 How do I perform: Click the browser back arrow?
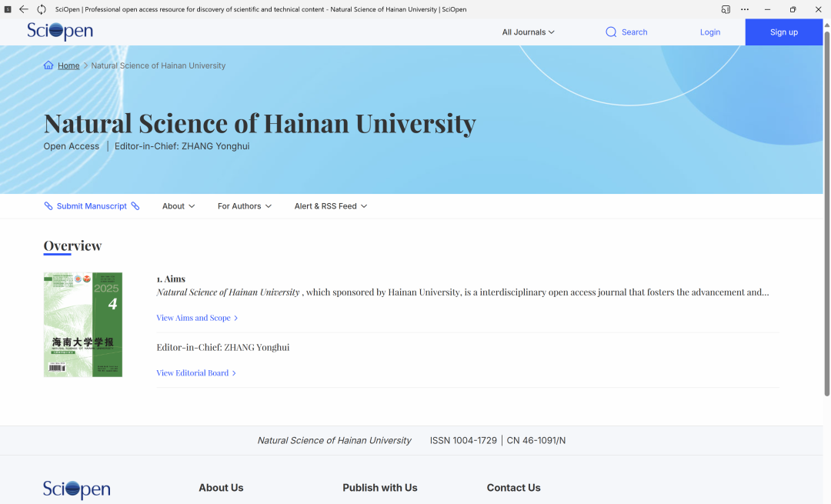pos(24,9)
